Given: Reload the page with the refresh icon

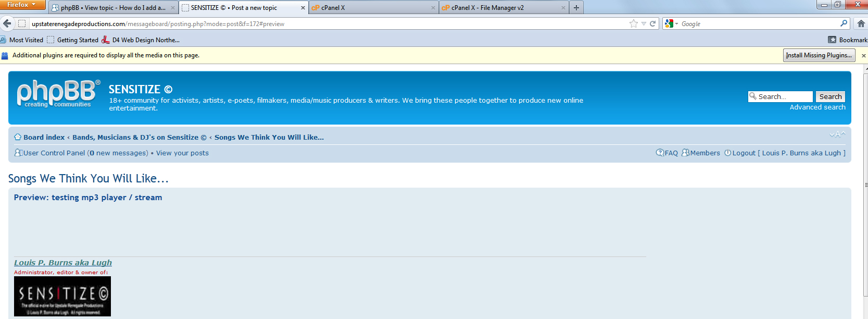Looking at the screenshot, I should tap(652, 23).
